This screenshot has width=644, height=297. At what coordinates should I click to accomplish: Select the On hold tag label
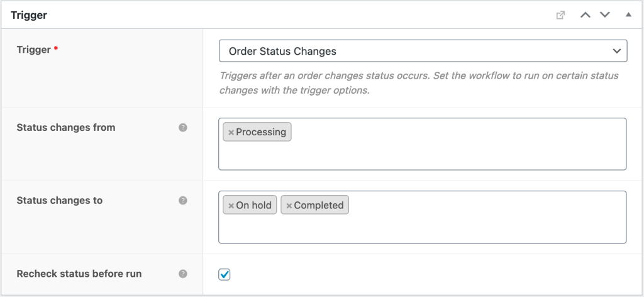click(x=254, y=205)
